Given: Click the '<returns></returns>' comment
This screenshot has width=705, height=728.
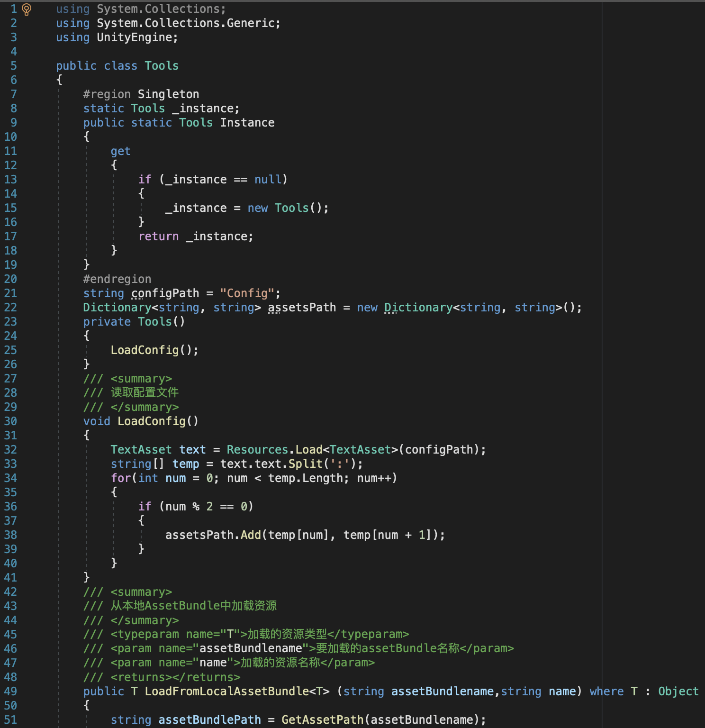Looking at the screenshot, I should tap(175, 677).
